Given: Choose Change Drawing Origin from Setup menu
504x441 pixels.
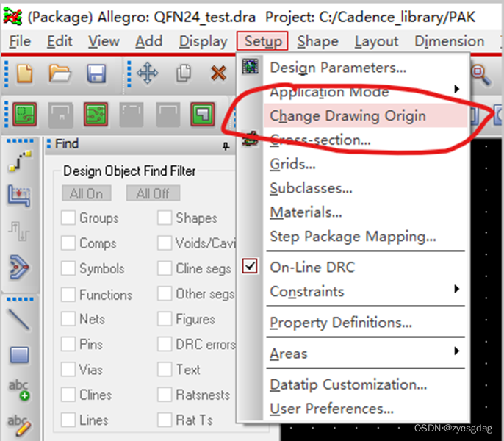Looking at the screenshot, I should coord(348,115).
